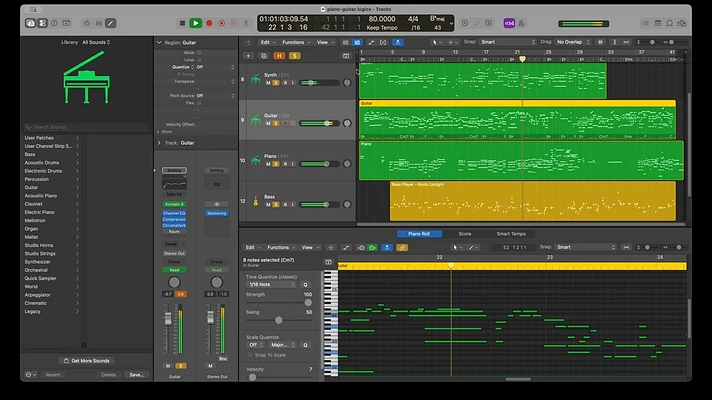
Task: Toggle the Editors pencil button
Action: [x=111, y=23]
